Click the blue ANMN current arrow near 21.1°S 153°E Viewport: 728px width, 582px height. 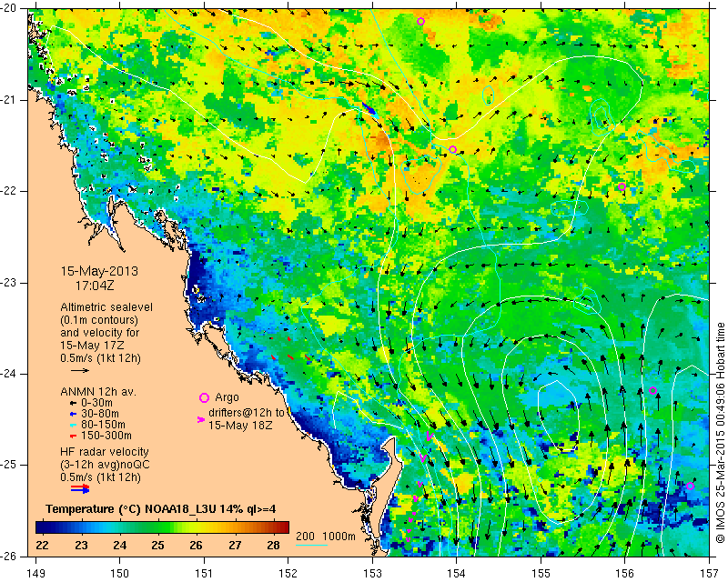point(369,107)
